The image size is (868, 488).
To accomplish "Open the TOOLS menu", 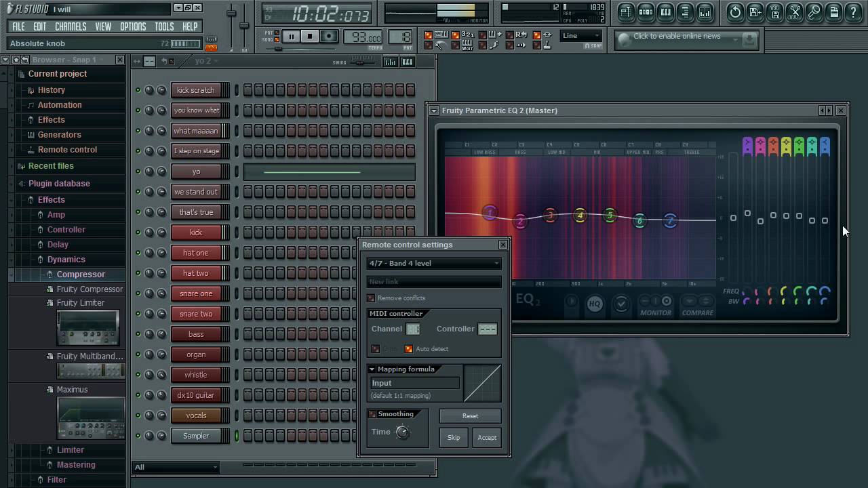I will 164,26.
